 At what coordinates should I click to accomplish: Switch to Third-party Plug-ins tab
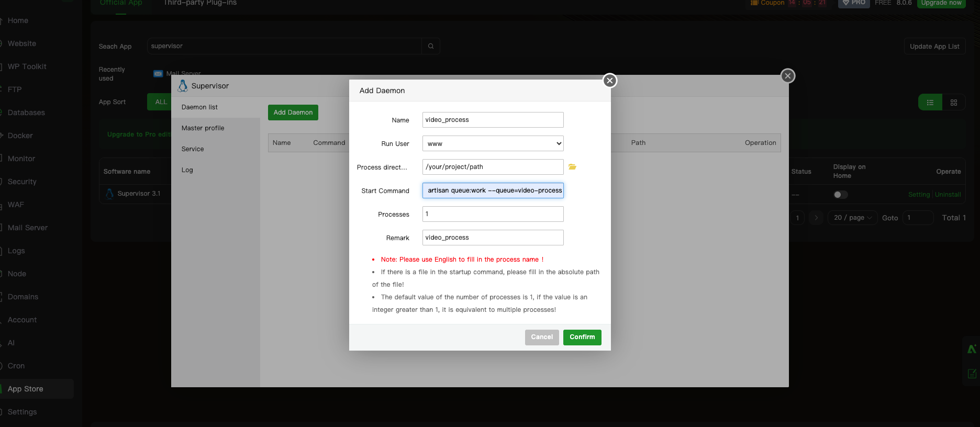point(200,3)
